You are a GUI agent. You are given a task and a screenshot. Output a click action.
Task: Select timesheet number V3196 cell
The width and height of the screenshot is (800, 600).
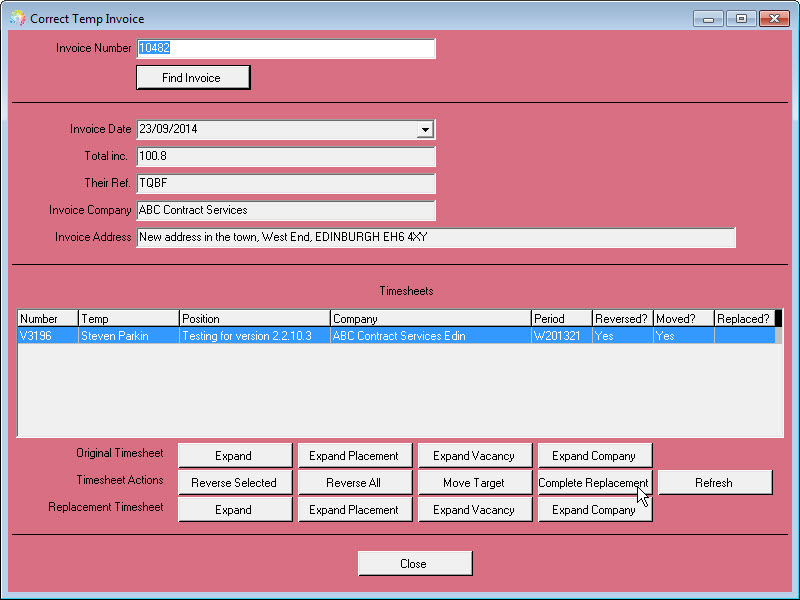point(48,336)
